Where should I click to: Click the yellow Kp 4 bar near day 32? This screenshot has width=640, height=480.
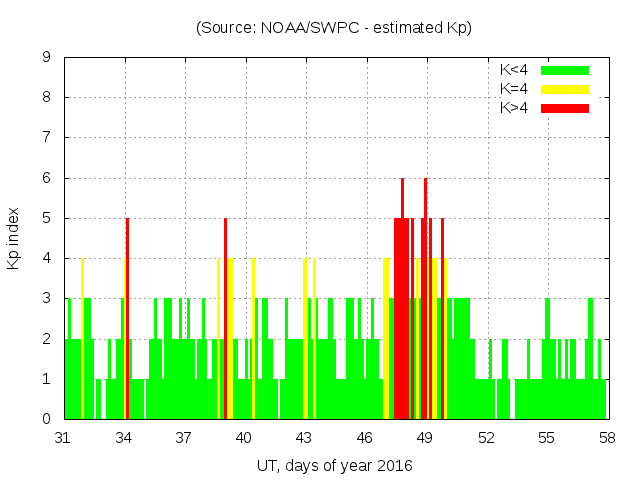[x=82, y=338]
